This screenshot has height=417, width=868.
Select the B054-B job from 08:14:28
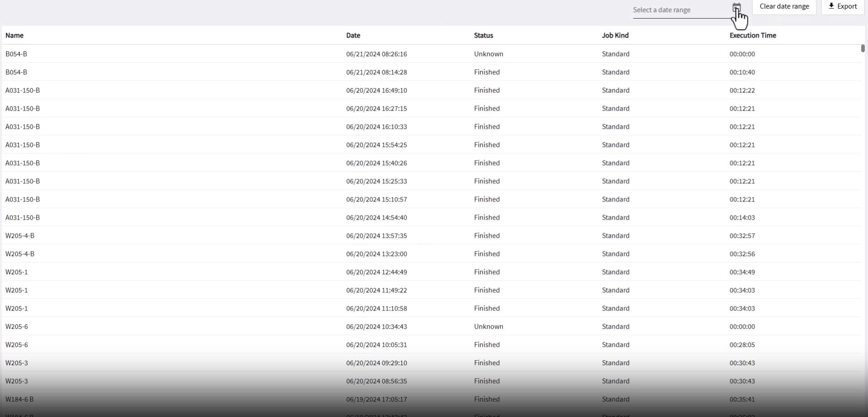(16, 72)
